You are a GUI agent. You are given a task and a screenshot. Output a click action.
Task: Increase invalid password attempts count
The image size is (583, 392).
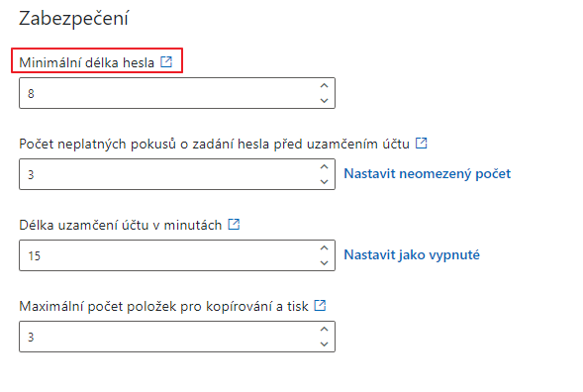tap(325, 166)
